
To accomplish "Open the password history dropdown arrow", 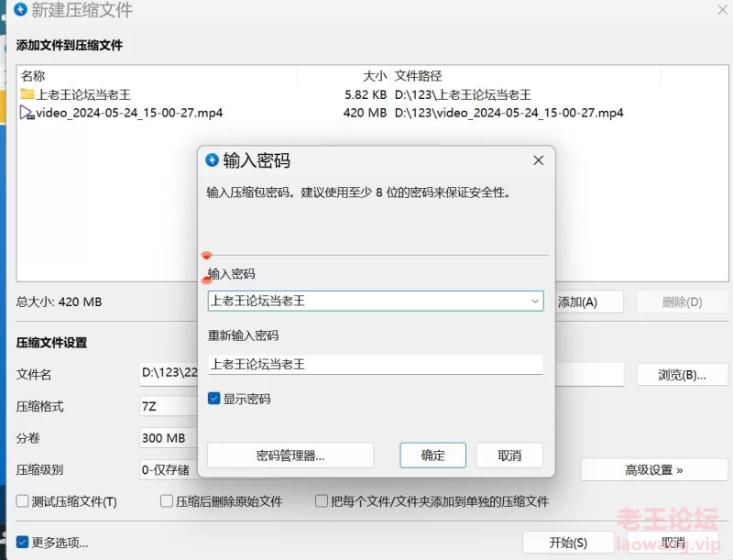I will coord(535,301).
